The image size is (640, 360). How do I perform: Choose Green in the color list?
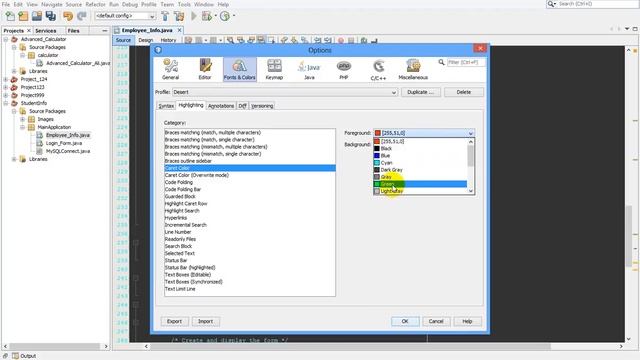coord(420,184)
